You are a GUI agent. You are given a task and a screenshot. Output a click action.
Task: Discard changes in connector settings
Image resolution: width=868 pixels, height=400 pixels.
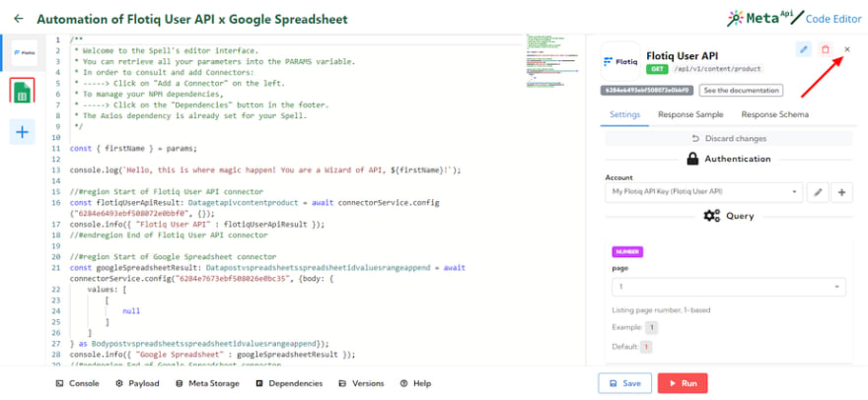pos(729,138)
